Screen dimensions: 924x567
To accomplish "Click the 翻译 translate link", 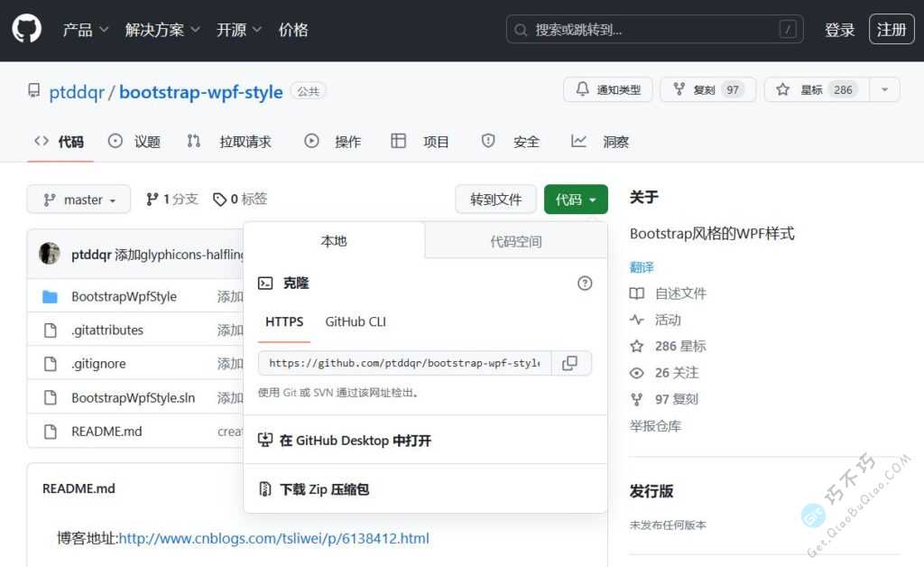I will [642, 267].
